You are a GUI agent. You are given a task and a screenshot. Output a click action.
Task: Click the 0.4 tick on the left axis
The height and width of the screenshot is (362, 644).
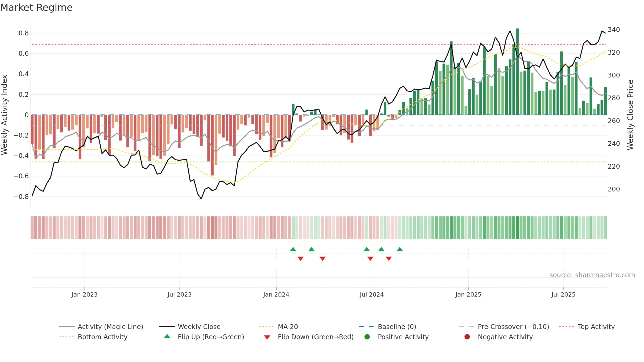(x=24, y=74)
